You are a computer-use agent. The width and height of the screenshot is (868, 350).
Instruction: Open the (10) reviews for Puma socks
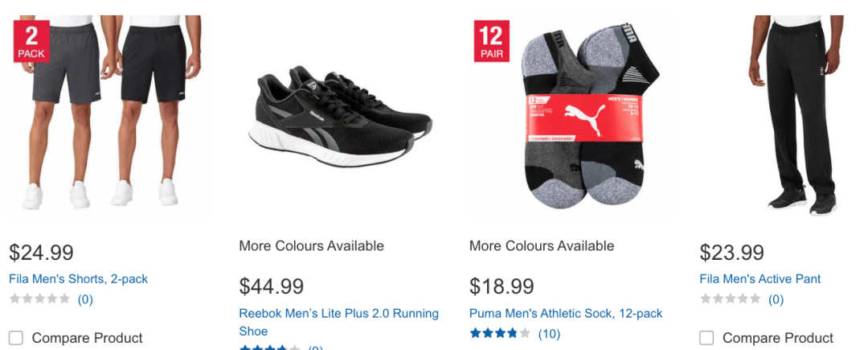tap(549, 333)
